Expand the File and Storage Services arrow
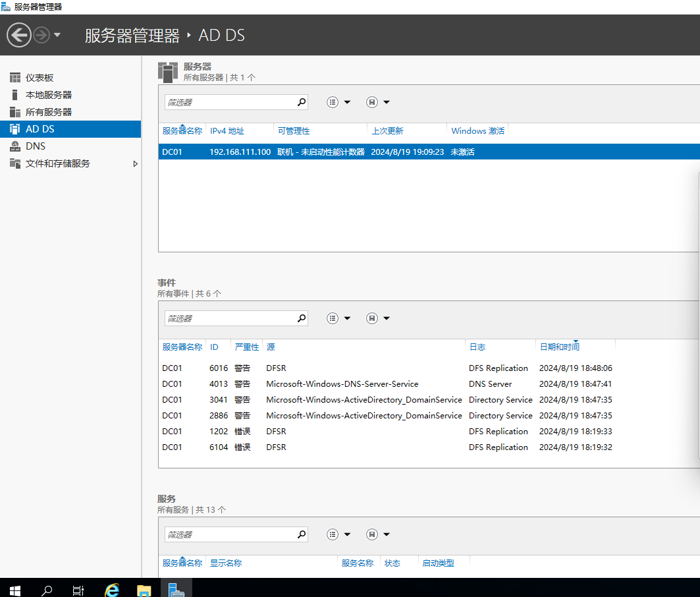700x597 pixels. pos(136,163)
